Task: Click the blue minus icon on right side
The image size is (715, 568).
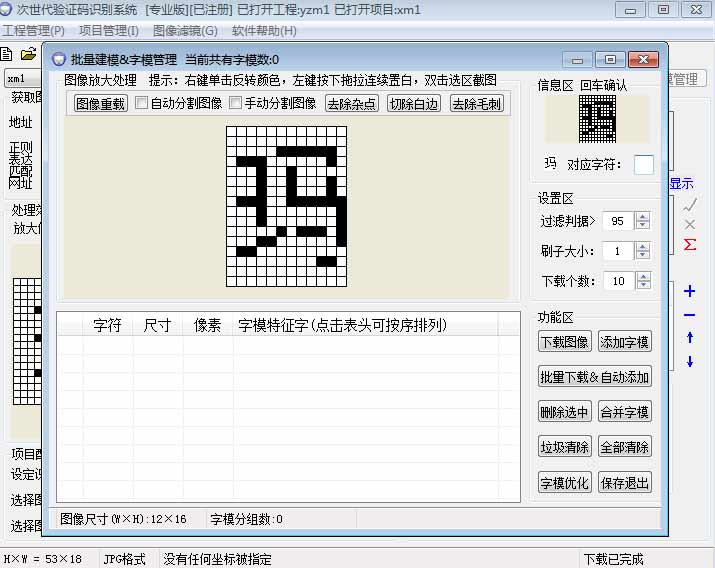Action: click(689, 316)
